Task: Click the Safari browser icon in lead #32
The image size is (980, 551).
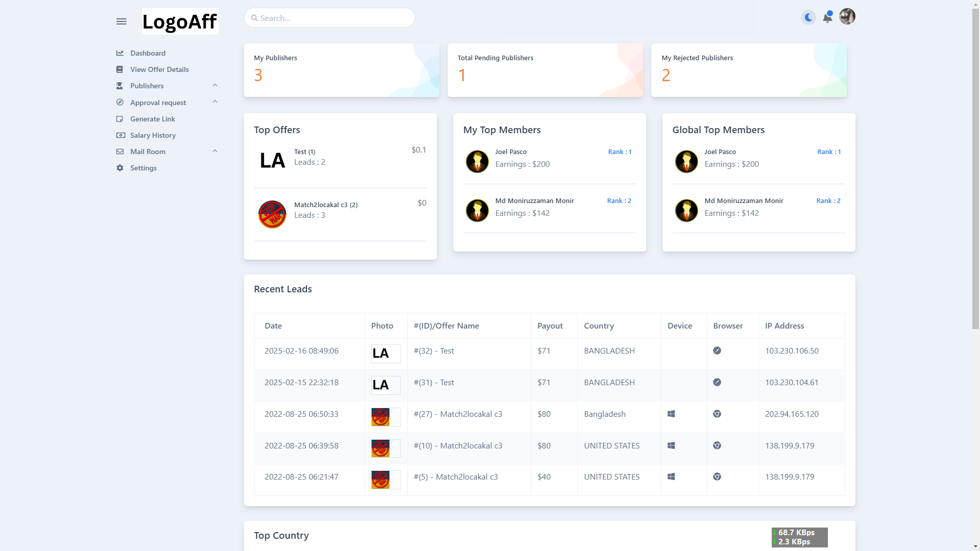Action: (x=717, y=351)
